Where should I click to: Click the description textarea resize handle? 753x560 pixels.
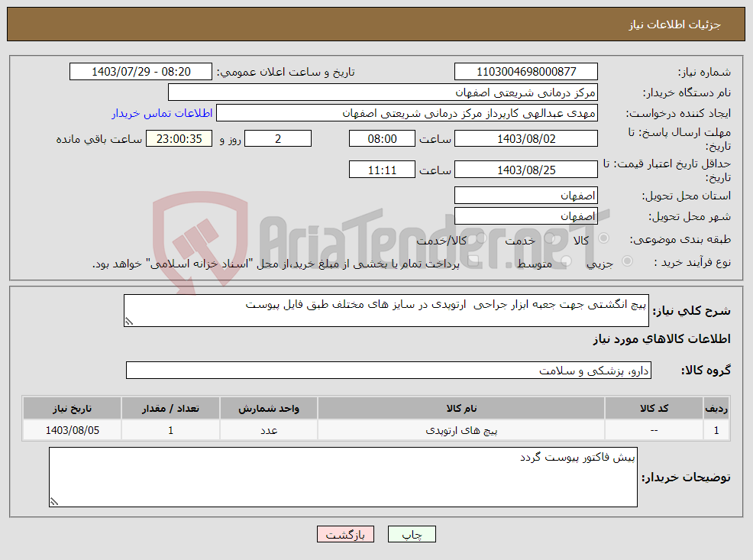tap(129, 322)
